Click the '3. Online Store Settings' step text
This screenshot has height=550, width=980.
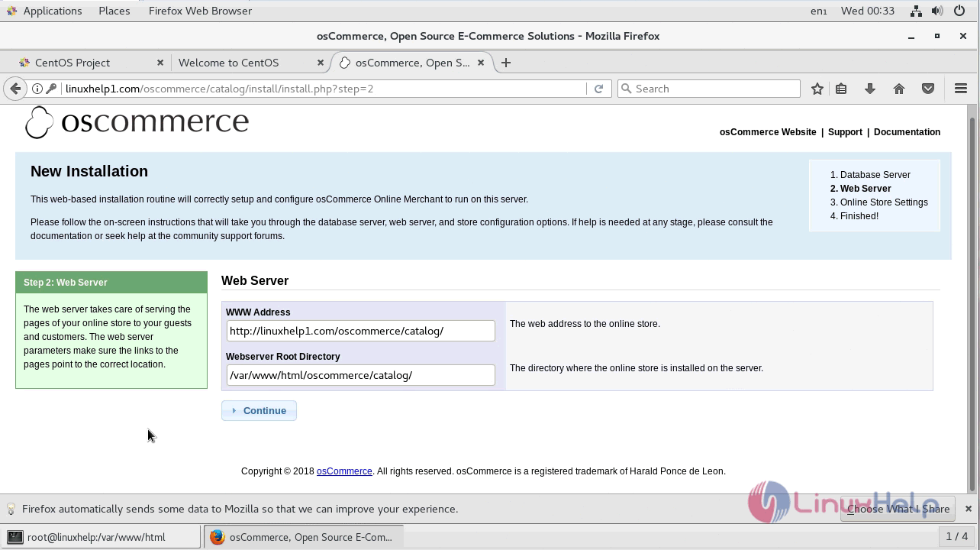[x=879, y=202]
